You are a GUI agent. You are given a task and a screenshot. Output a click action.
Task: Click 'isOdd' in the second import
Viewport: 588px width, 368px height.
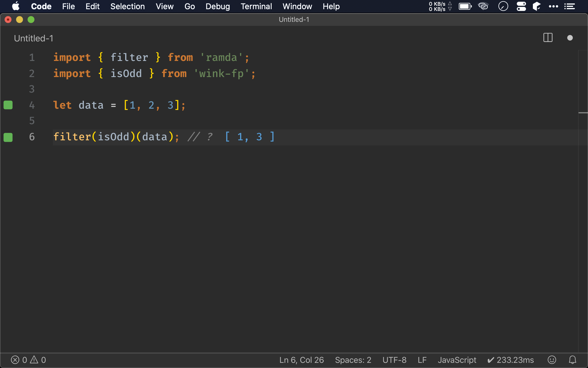click(x=126, y=74)
